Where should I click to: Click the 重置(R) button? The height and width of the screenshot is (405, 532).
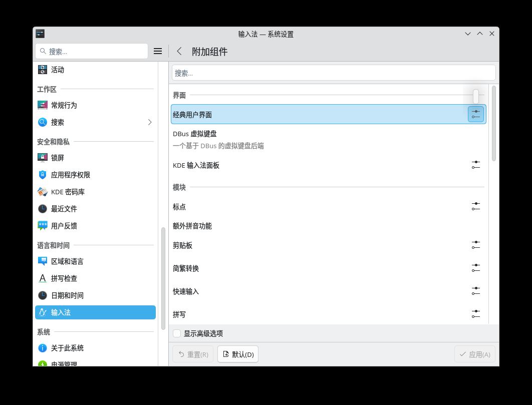[x=193, y=354]
